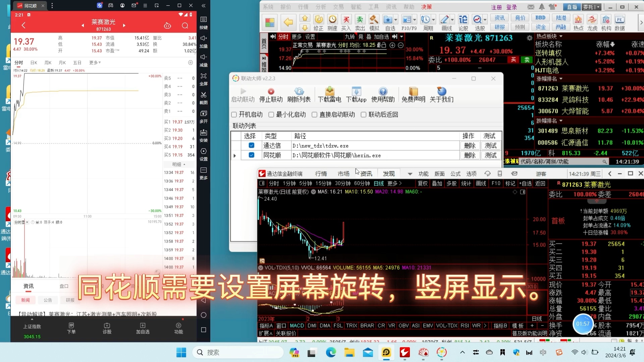Tap the search magnifier in 同花顺 header
The height and width of the screenshot is (362, 644).
click(185, 25)
